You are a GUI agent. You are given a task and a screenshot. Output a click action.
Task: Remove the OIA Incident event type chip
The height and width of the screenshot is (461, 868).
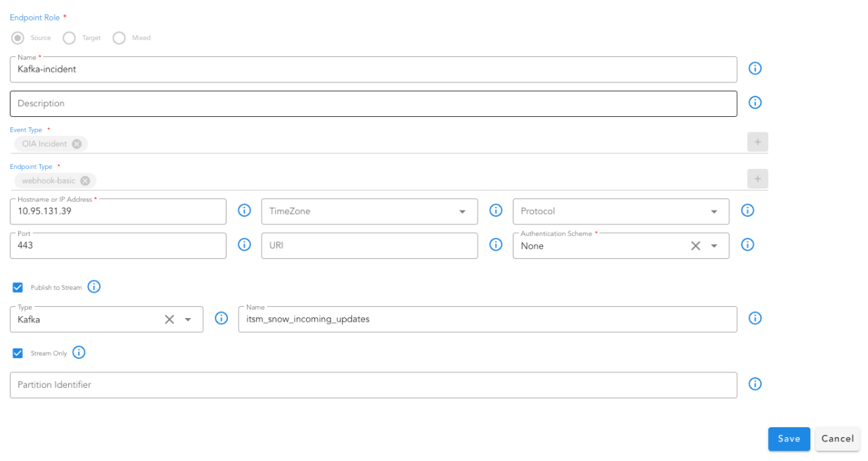click(77, 144)
